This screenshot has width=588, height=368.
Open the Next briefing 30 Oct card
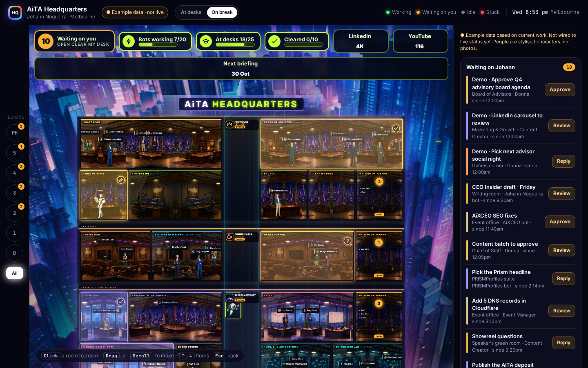(241, 68)
